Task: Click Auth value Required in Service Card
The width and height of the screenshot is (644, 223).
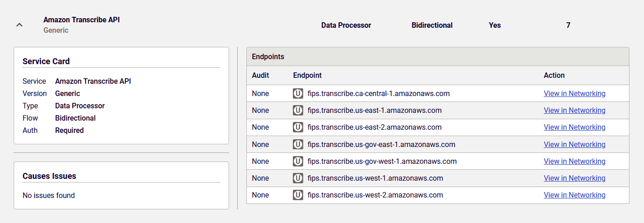Action: [69, 131]
